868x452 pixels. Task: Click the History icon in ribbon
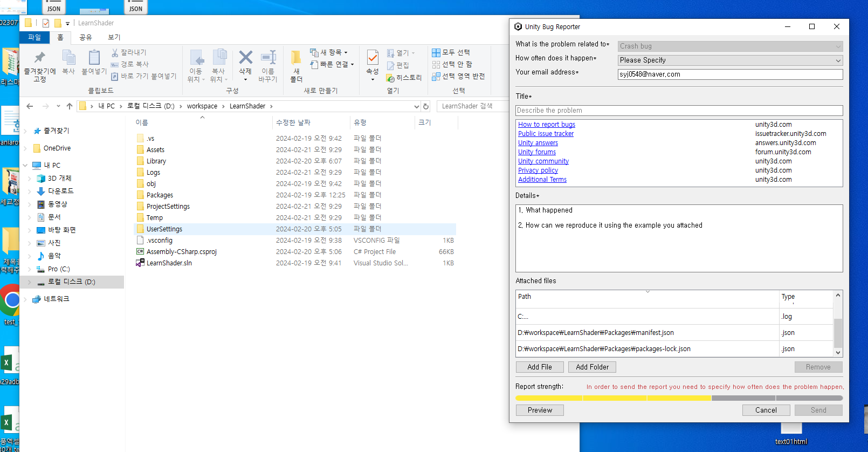tap(391, 78)
